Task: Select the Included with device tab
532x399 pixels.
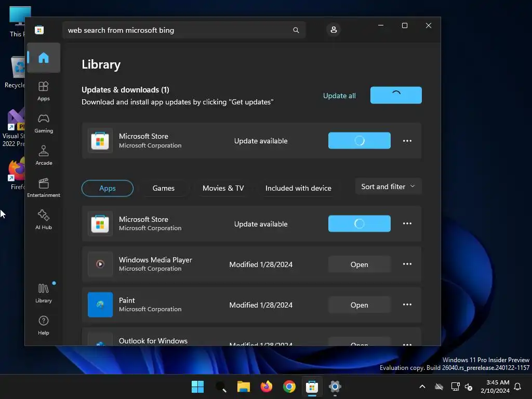Action: tap(298, 188)
